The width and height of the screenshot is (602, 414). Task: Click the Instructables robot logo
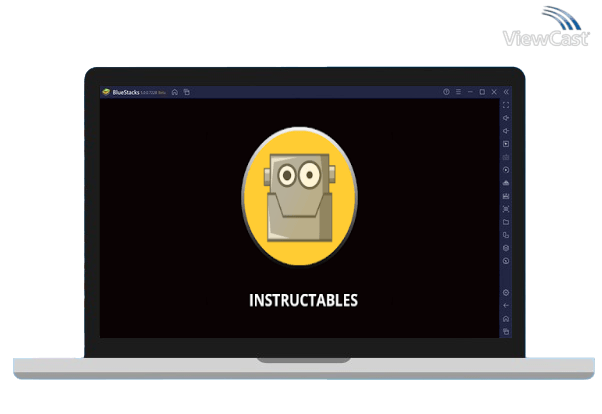tap(299, 196)
